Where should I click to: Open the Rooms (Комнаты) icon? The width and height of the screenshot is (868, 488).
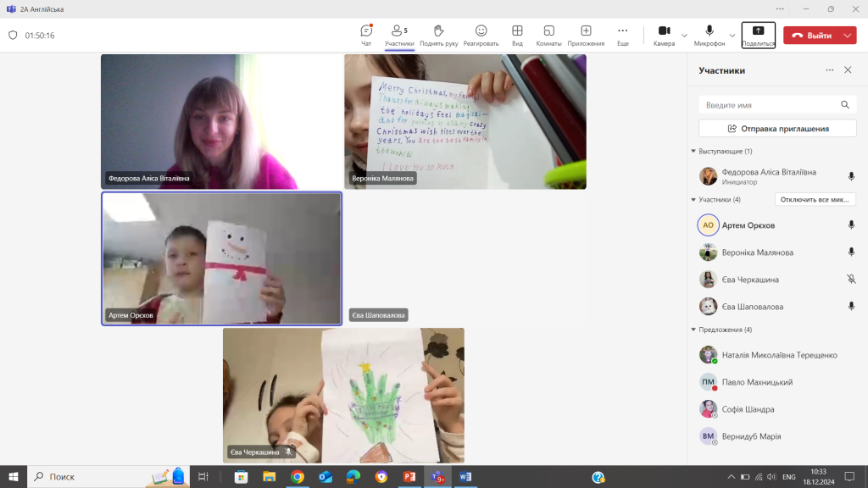coord(548,31)
